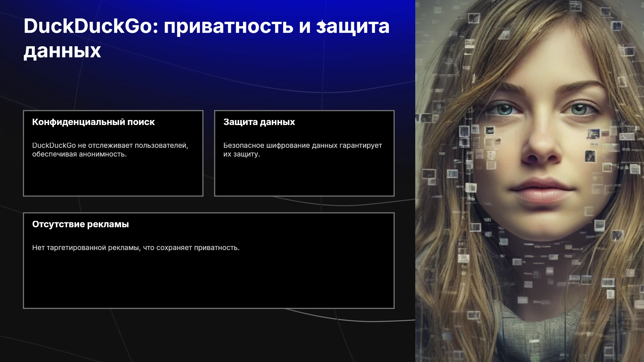Click the gap between the two top cards

(x=209, y=153)
